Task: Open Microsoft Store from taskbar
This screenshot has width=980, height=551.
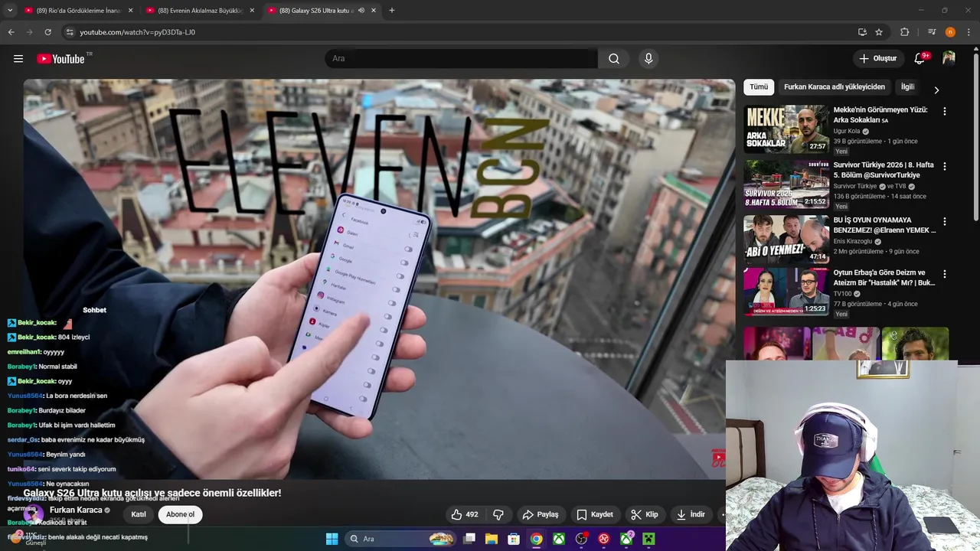Action: [514, 539]
